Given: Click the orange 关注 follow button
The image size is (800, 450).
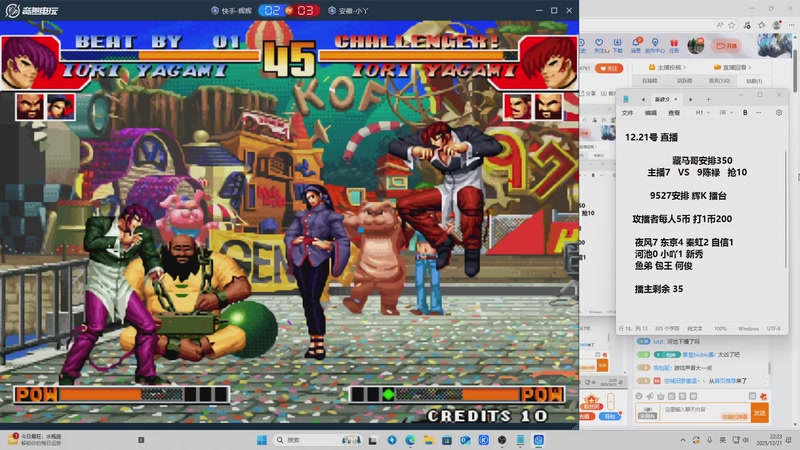Looking at the screenshot, I should pos(609,68).
